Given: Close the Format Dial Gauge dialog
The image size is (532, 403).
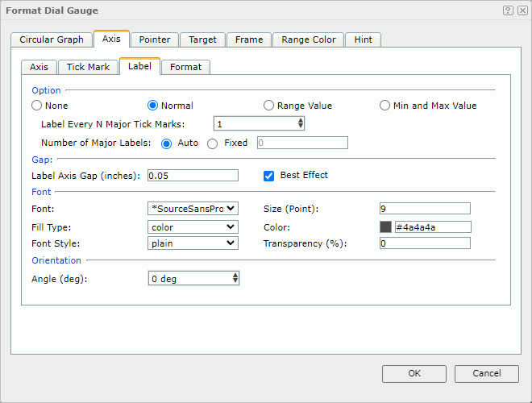Looking at the screenshot, I should [520, 10].
